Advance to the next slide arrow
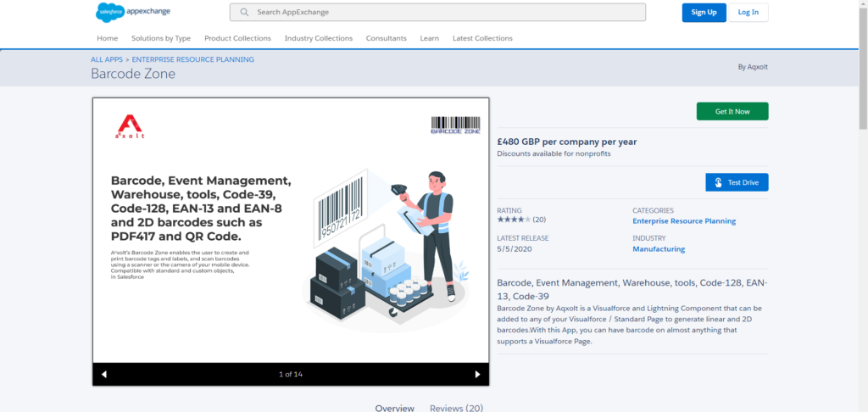The height and width of the screenshot is (412, 868). point(477,374)
